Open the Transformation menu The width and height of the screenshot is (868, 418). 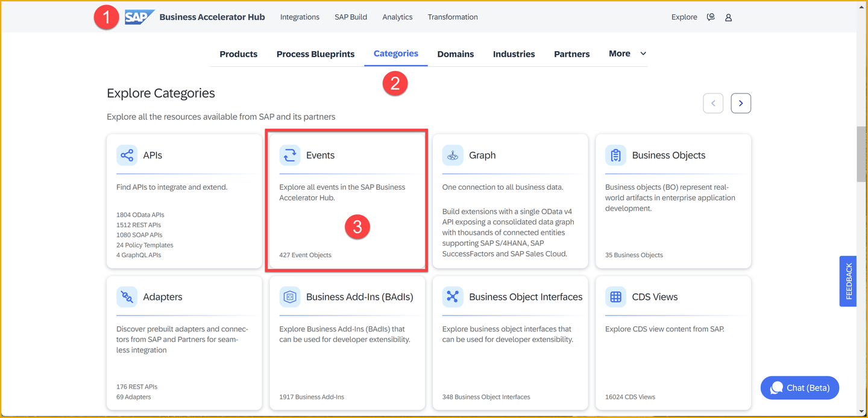[453, 17]
